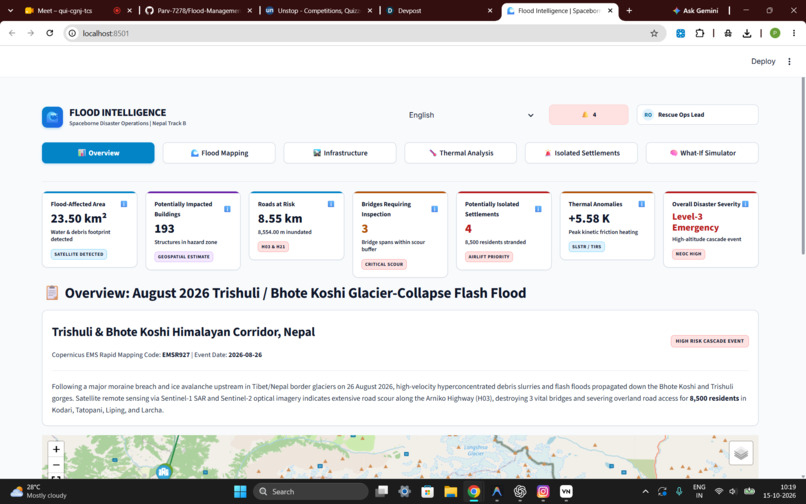This screenshot has width=806, height=504.
Task: Click the SLSTR / TIRS badge
Action: (587, 247)
